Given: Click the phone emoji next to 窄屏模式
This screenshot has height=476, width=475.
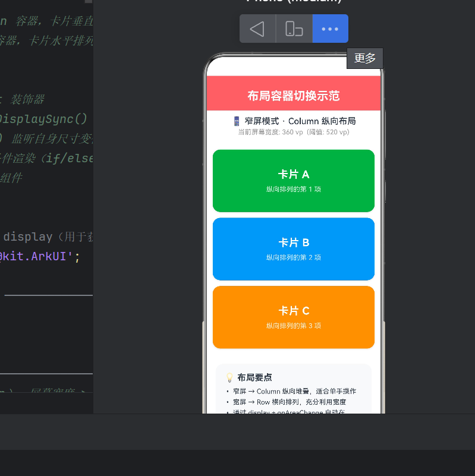Looking at the screenshot, I should pos(237,121).
